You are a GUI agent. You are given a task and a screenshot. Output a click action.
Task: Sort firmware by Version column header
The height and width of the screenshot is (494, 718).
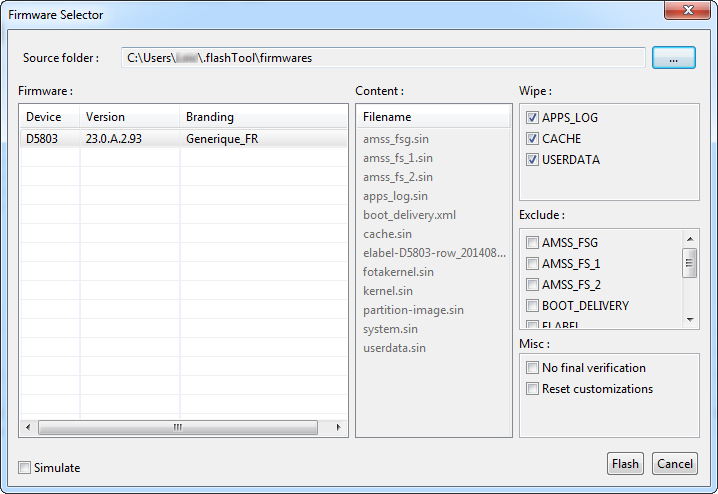click(x=129, y=117)
